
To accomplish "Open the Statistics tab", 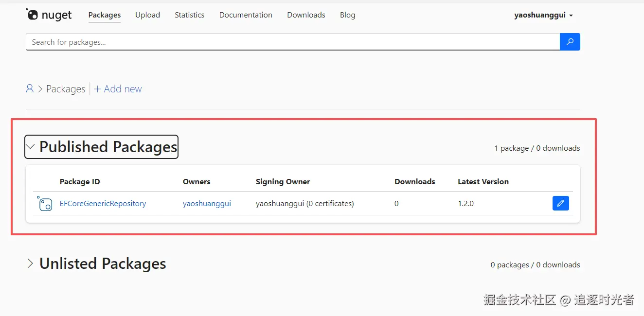I will [189, 15].
